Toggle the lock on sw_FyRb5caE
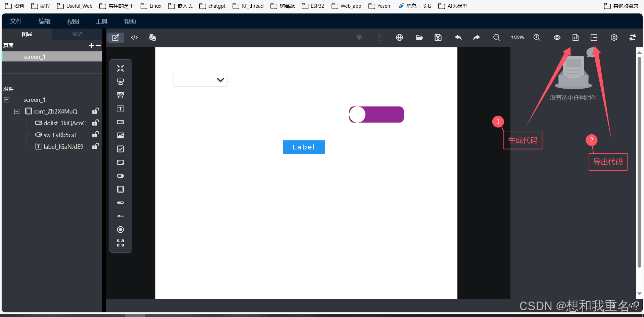This screenshot has width=644, height=317. pos(95,135)
